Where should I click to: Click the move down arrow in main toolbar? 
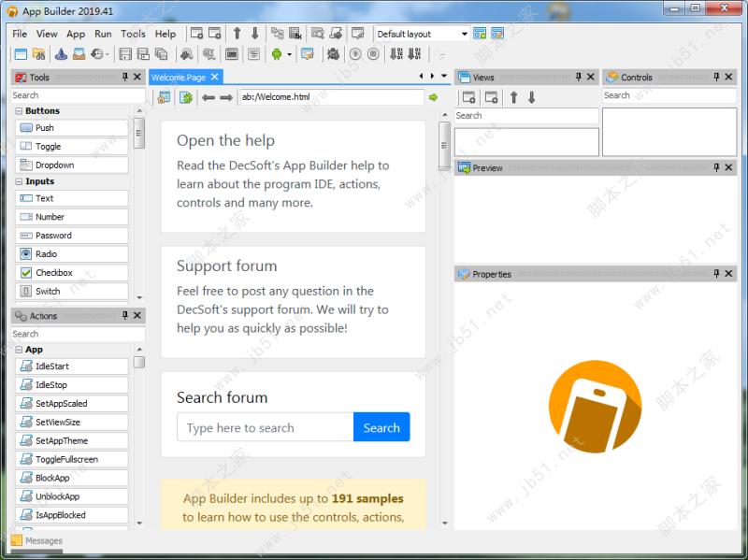coord(254,34)
